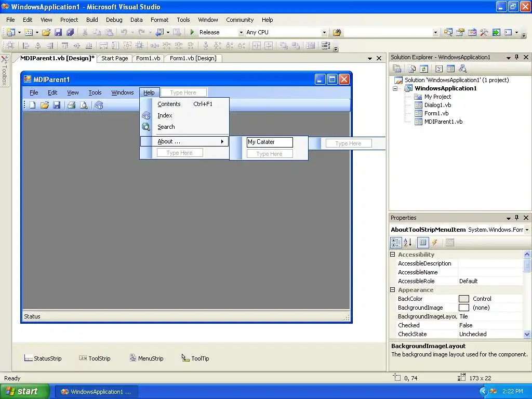Click the Print icon in MDIParent1 toolstrip
The width and height of the screenshot is (532, 399).
point(71,105)
